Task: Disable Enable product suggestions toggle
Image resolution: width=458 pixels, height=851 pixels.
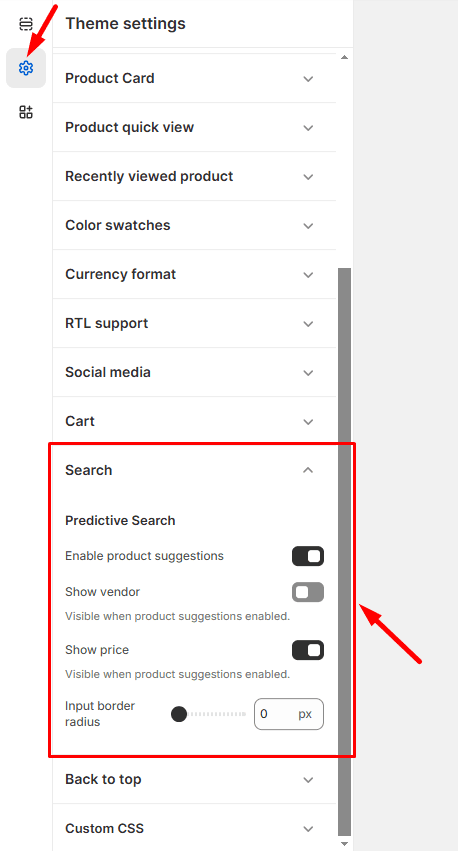Action: [x=308, y=556]
